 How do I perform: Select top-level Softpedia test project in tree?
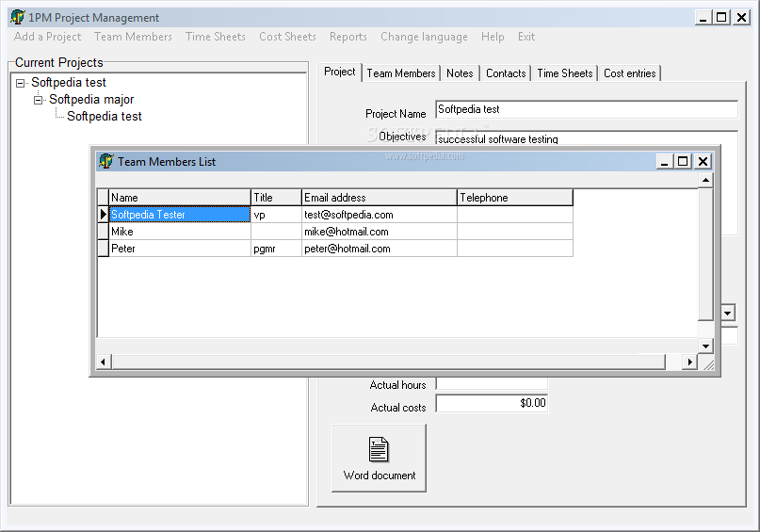click(x=69, y=83)
